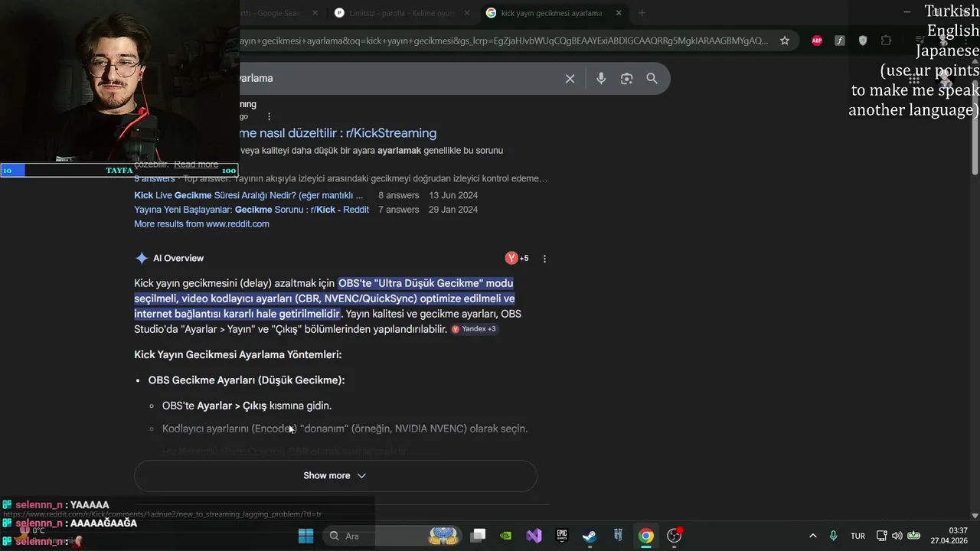The height and width of the screenshot is (551, 980).
Task: Switch to Chrome in the taskbar
Action: pos(646,536)
